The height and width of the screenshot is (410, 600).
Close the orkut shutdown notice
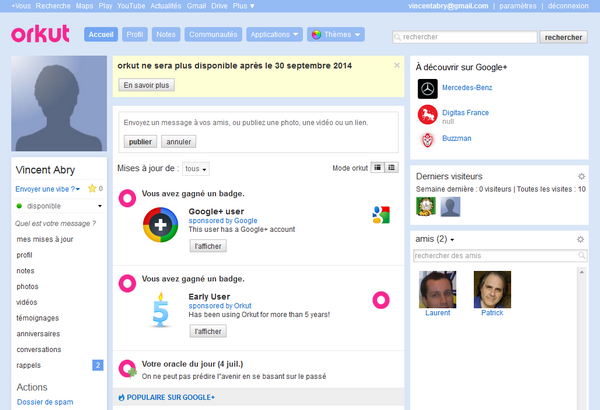(397, 65)
